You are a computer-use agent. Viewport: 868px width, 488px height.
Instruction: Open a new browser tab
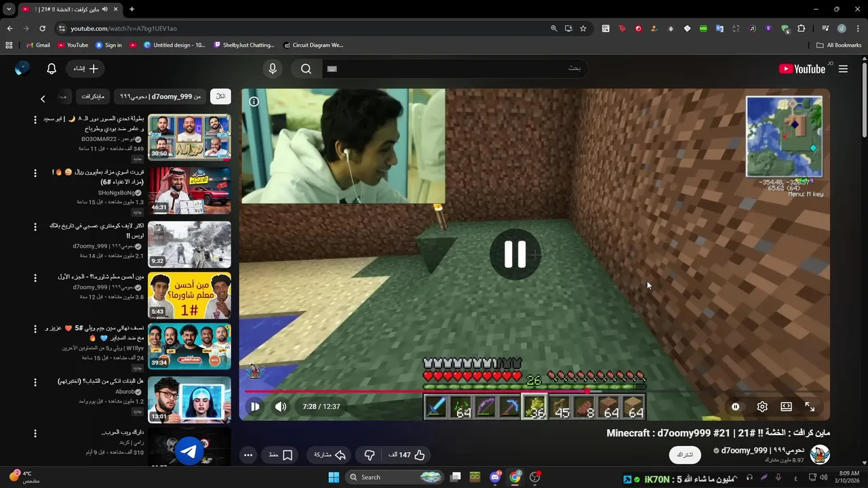[132, 9]
